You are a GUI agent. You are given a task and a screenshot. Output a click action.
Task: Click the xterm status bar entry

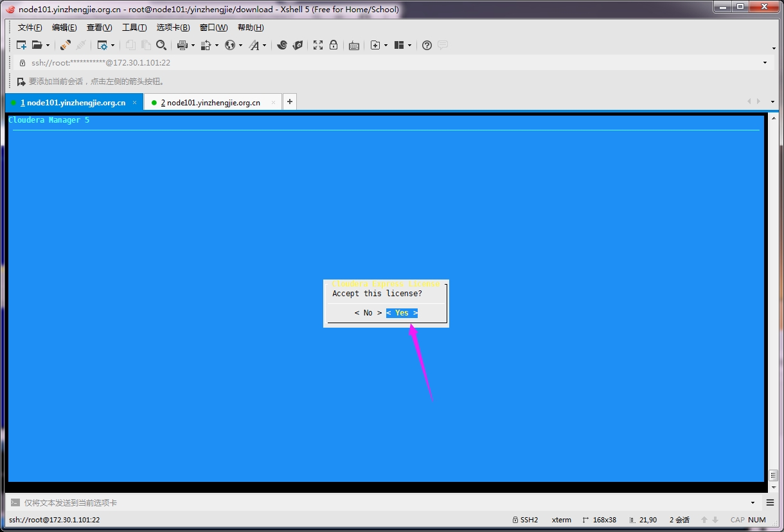[561, 520]
